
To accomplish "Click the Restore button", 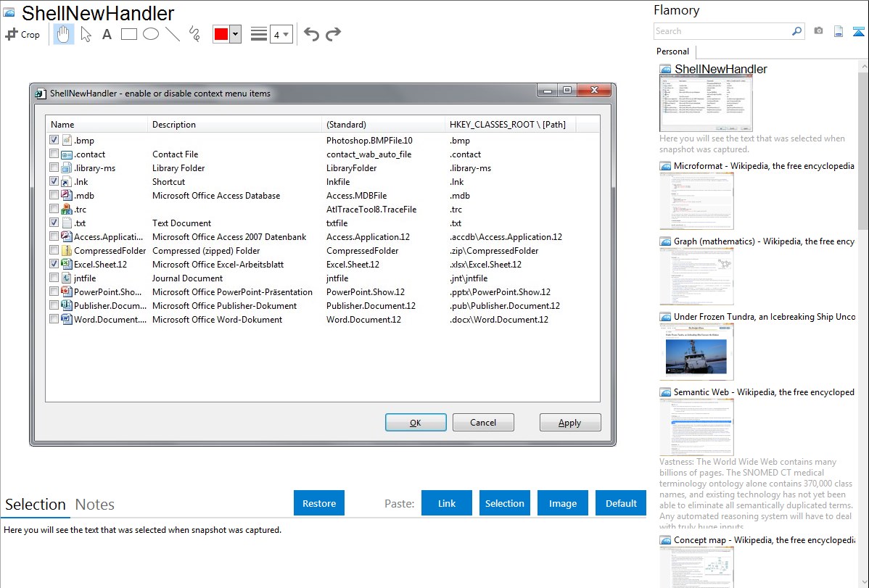I will 319,503.
